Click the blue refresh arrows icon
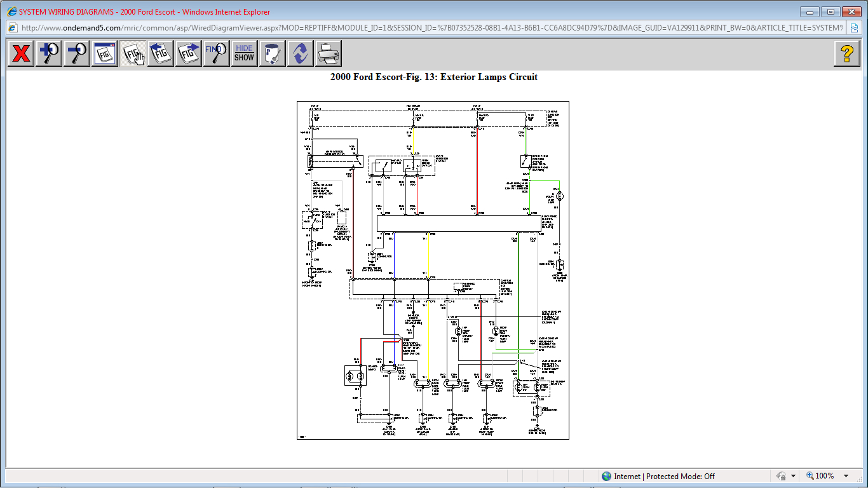868x488 pixels. click(x=300, y=53)
